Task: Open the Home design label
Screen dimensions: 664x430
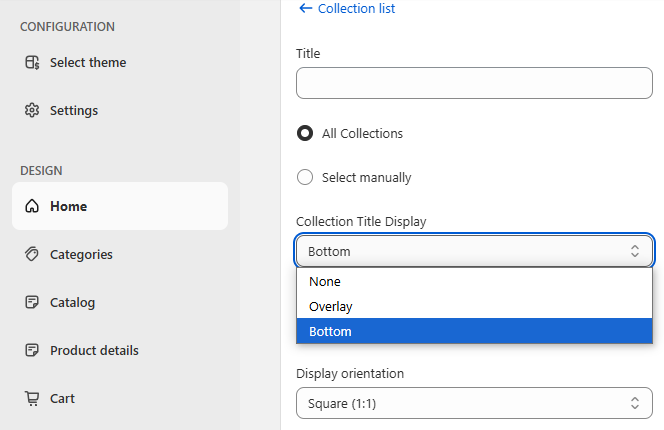Action: pos(69,206)
